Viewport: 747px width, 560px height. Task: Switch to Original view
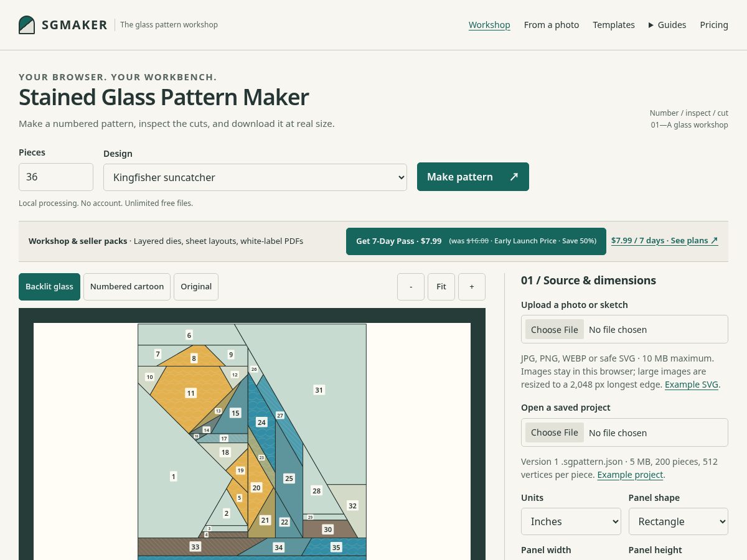click(x=196, y=287)
